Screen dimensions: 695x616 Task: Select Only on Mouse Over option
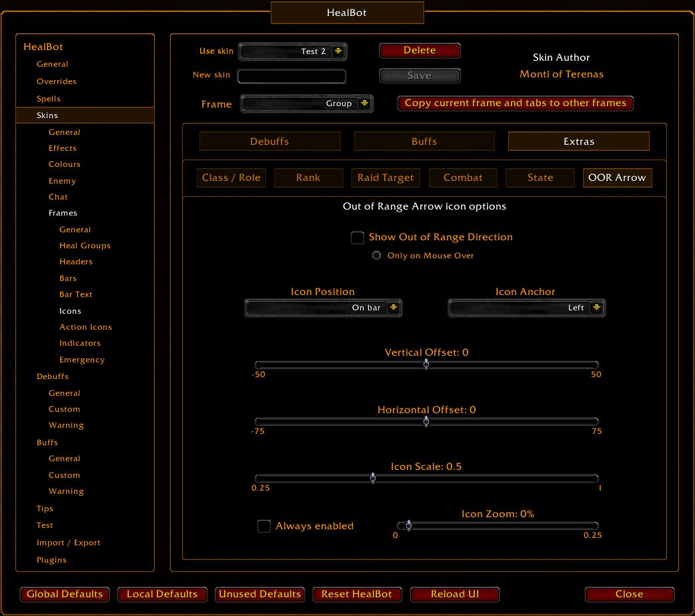376,255
